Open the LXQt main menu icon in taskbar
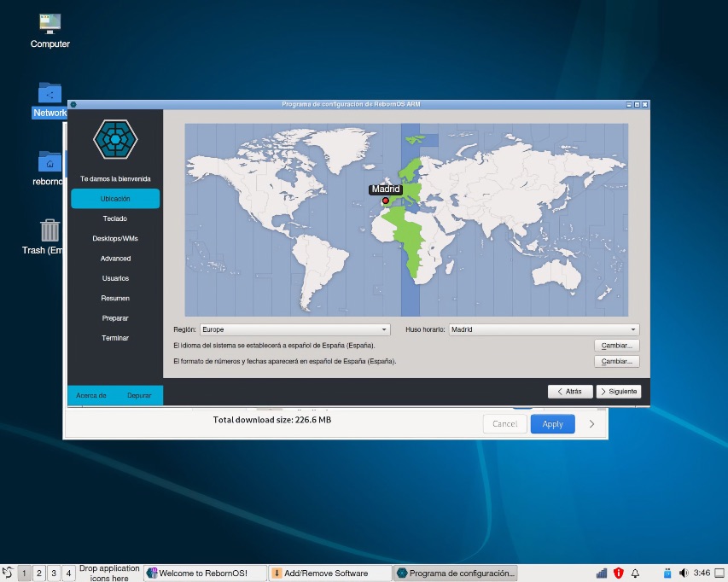728x582 pixels. (x=8, y=573)
